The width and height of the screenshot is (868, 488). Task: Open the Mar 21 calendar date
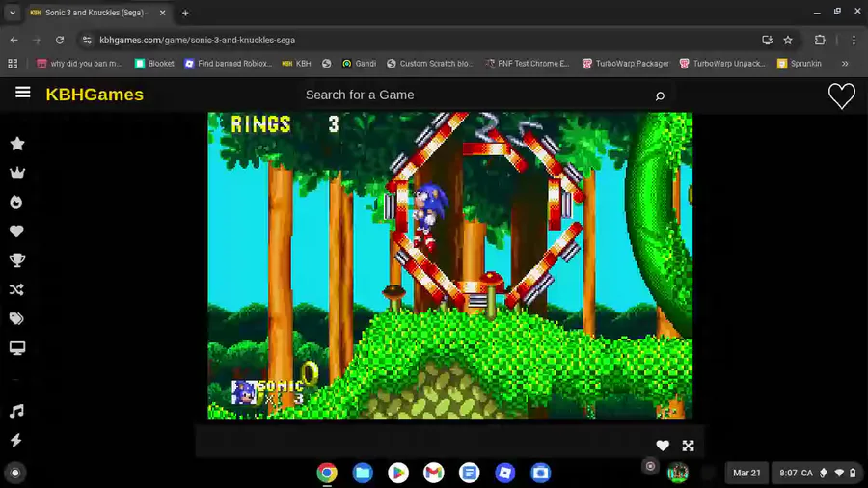(x=746, y=474)
